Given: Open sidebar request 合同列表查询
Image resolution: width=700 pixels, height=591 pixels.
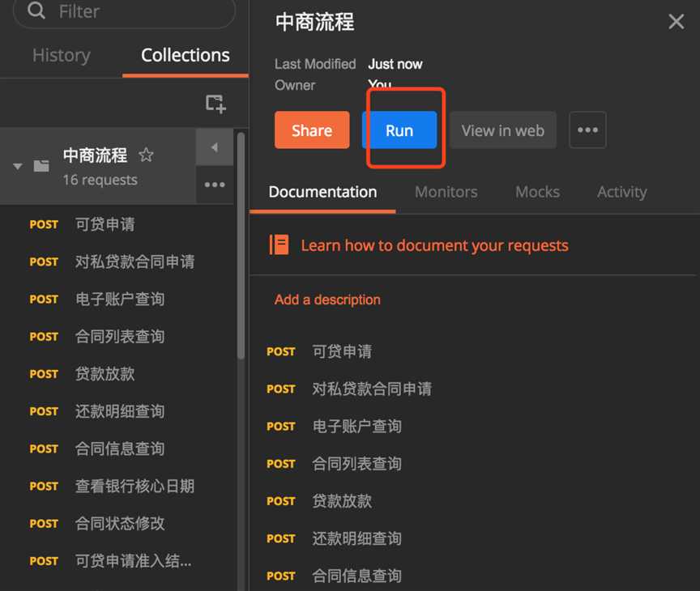Looking at the screenshot, I should click(x=118, y=337).
